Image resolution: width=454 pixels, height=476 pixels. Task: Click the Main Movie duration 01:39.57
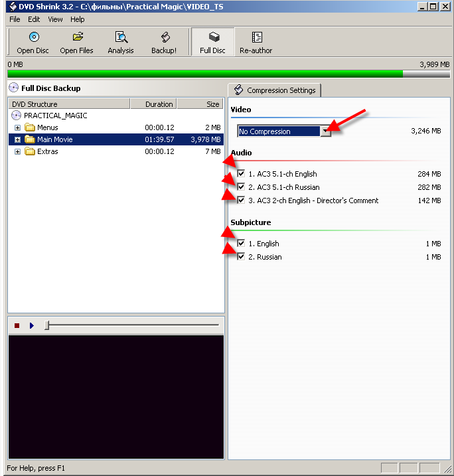tap(159, 139)
